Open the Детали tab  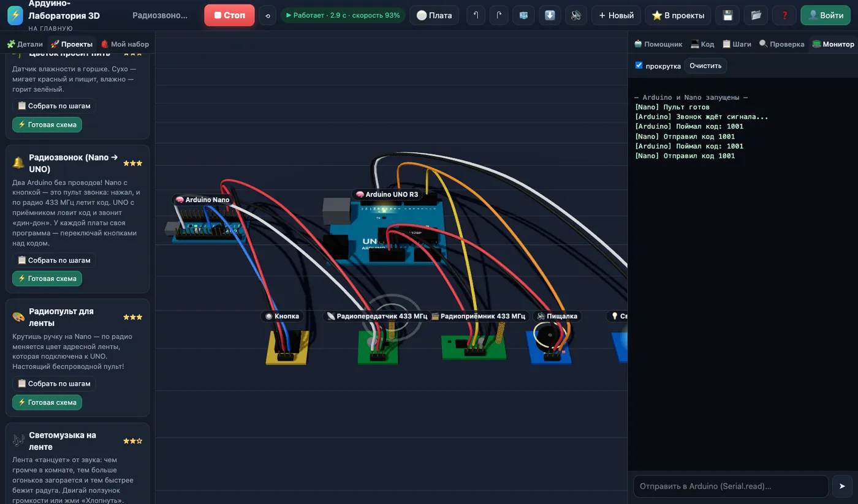coord(25,44)
